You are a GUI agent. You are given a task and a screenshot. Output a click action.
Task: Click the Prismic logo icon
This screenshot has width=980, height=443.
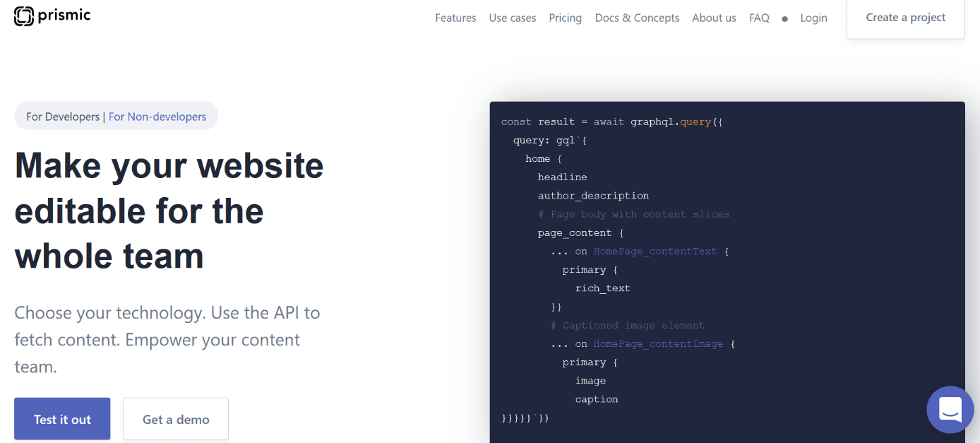pos(24,16)
